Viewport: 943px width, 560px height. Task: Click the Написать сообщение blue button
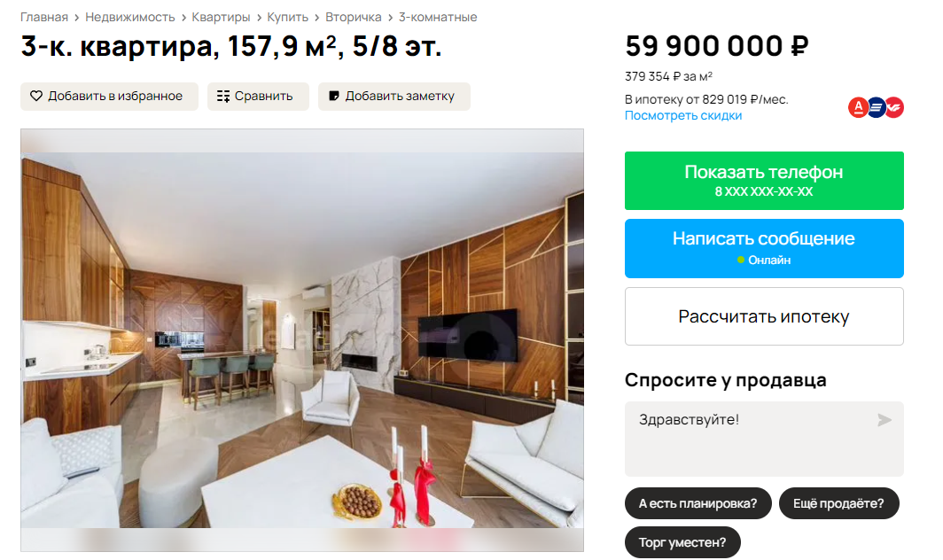click(x=764, y=248)
